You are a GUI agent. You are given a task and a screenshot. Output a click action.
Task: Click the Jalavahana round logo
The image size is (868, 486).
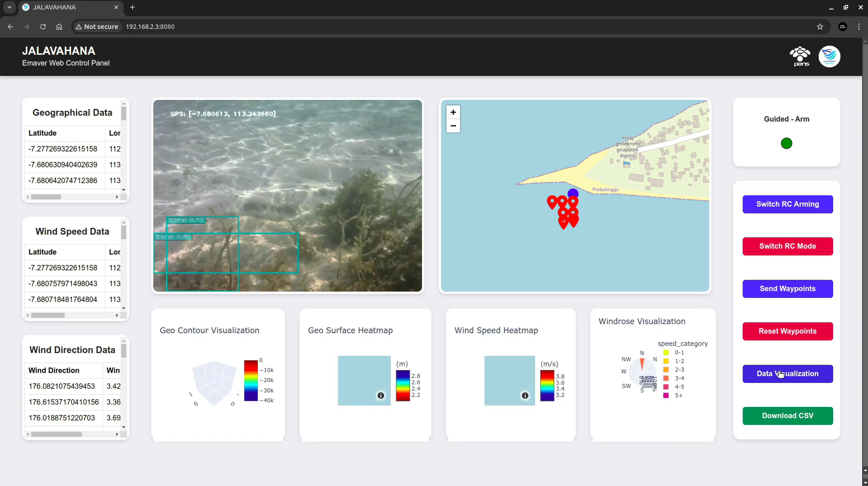tap(829, 57)
